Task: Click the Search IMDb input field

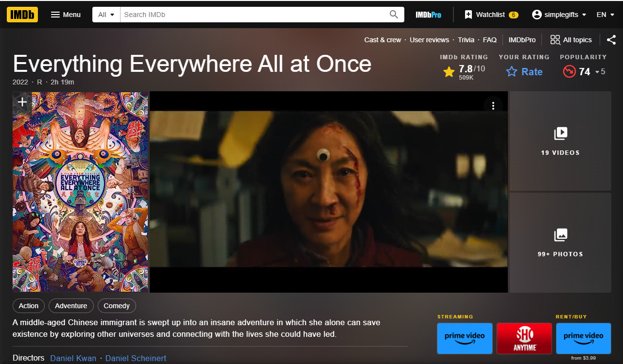Action: pyautogui.click(x=253, y=15)
